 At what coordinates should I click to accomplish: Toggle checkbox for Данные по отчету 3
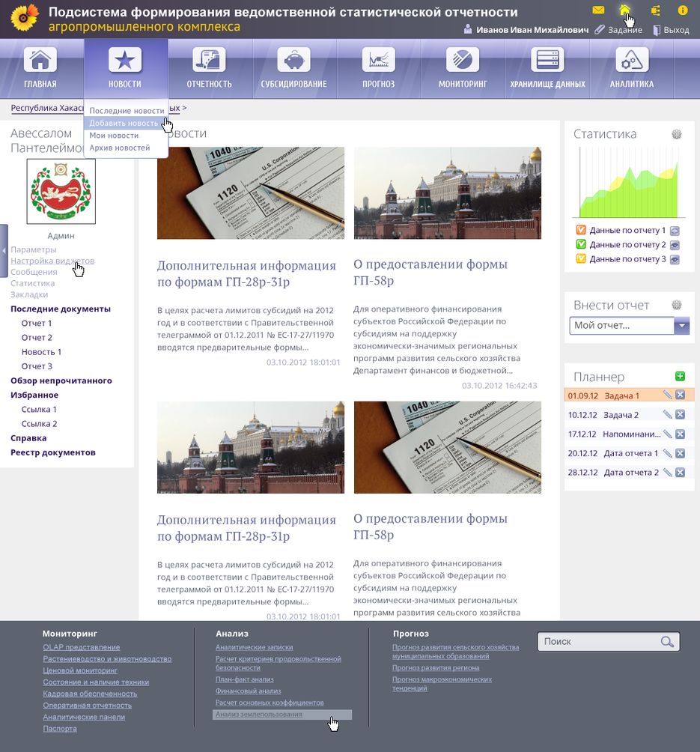(581, 259)
